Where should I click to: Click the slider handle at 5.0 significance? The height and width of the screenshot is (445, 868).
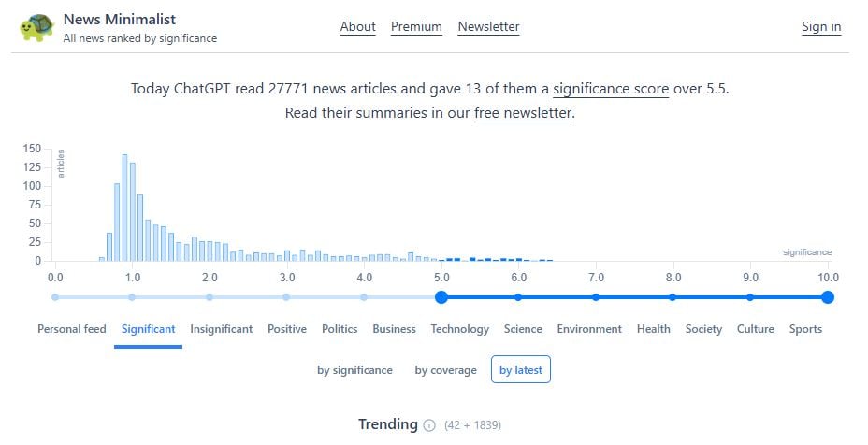pyautogui.click(x=441, y=297)
